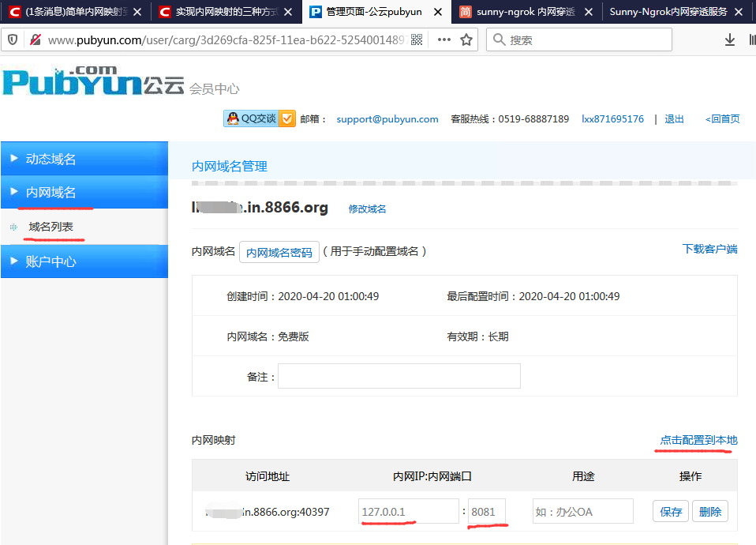Expand the 动态域名 sidebar section
Viewport: 756px width, 545px height.
(84, 158)
